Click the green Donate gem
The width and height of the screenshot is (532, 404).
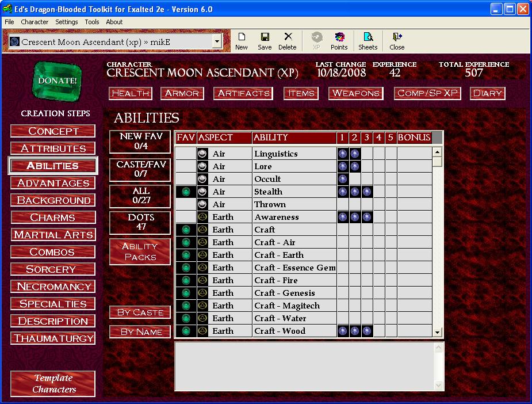(57, 81)
